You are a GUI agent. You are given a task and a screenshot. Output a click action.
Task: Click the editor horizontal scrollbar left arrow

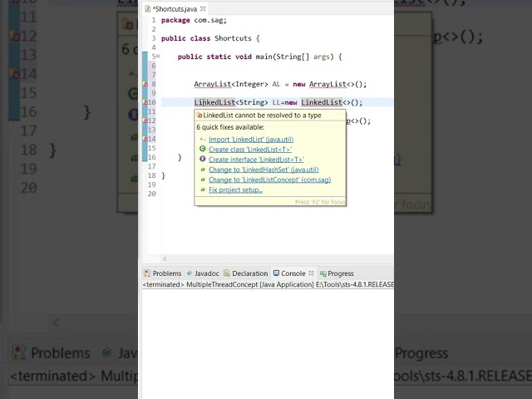click(165, 259)
